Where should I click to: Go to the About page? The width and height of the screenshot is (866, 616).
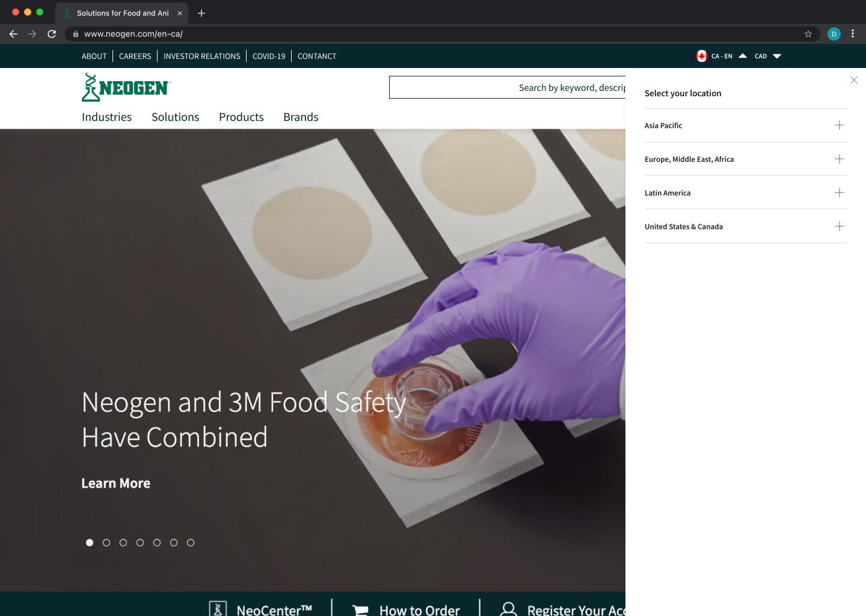point(94,57)
